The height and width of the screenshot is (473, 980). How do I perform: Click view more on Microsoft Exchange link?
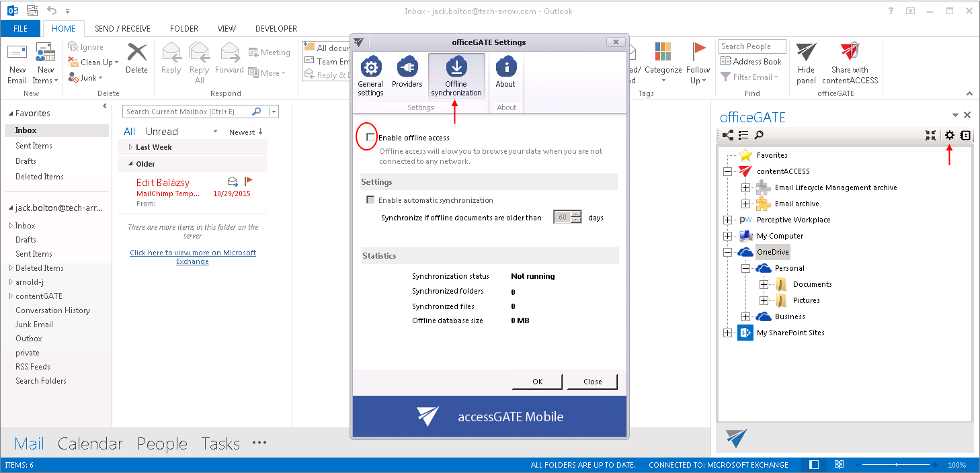click(x=193, y=257)
